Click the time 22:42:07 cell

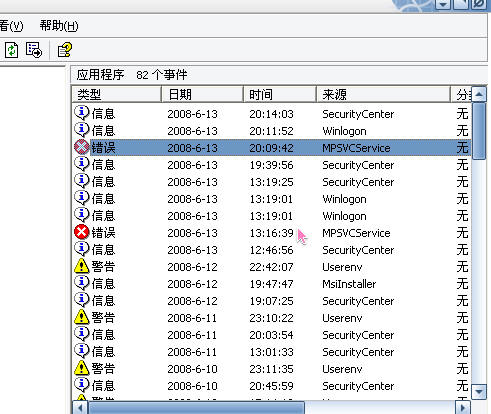(271, 267)
